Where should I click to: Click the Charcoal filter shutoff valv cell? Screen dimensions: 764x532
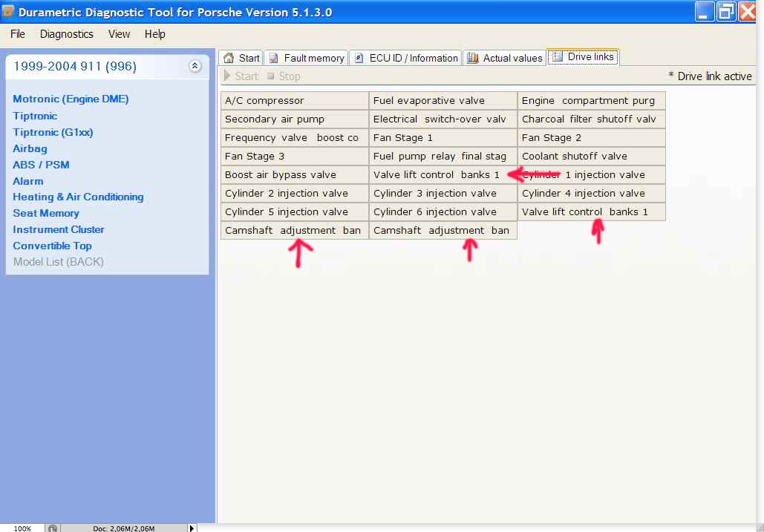pyautogui.click(x=592, y=119)
